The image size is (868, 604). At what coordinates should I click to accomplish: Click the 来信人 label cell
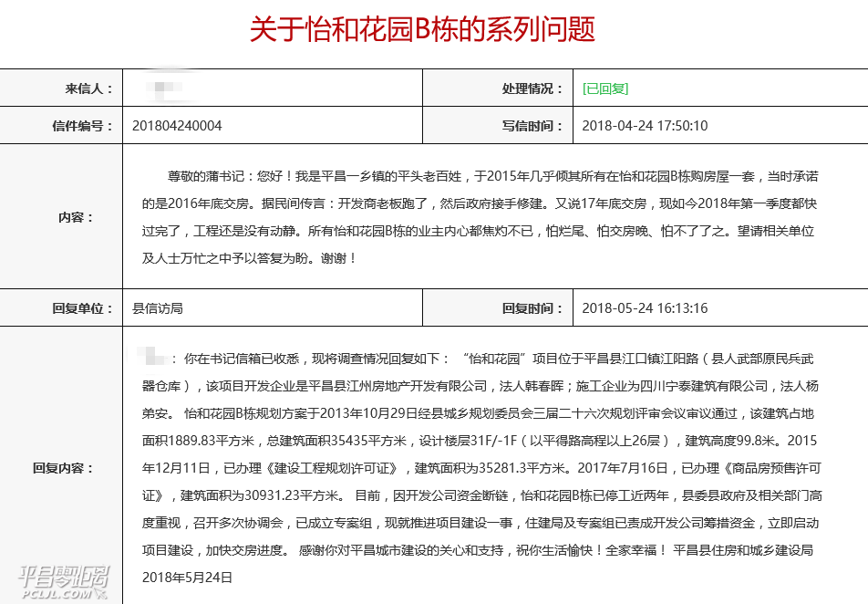pyautogui.click(x=88, y=89)
